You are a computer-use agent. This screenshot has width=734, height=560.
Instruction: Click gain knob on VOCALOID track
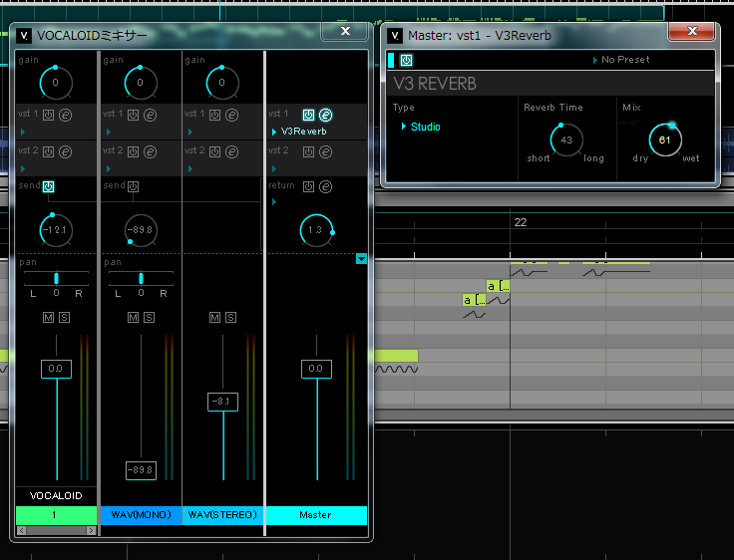[56, 83]
